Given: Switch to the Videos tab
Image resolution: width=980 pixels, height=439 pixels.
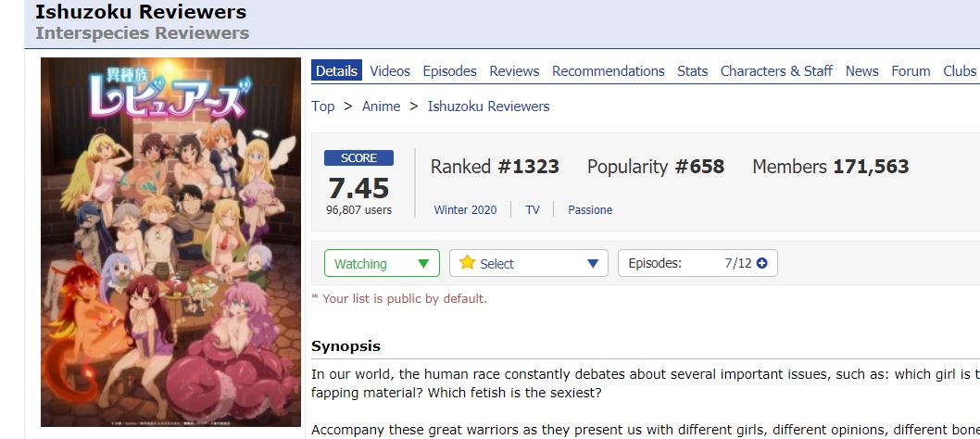Looking at the screenshot, I should (x=390, y=71).
